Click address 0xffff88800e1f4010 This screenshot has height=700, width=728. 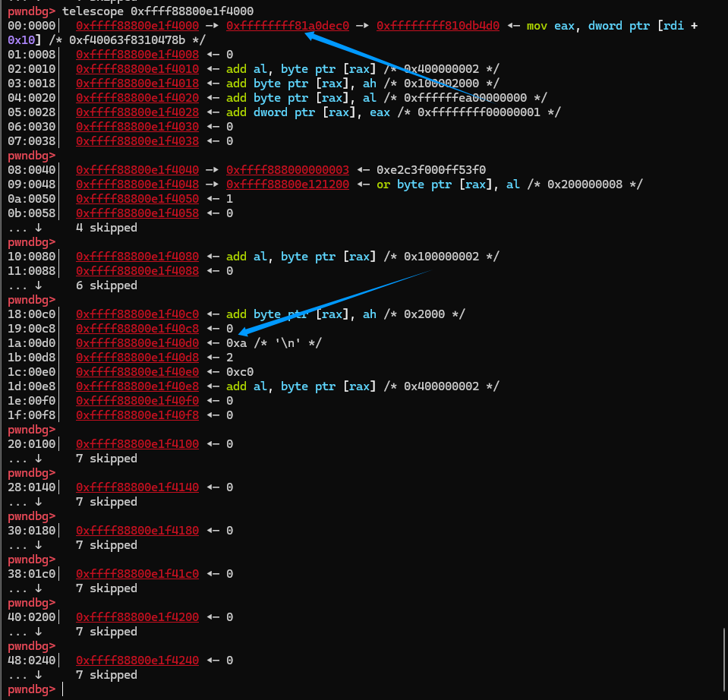point(137,68)
